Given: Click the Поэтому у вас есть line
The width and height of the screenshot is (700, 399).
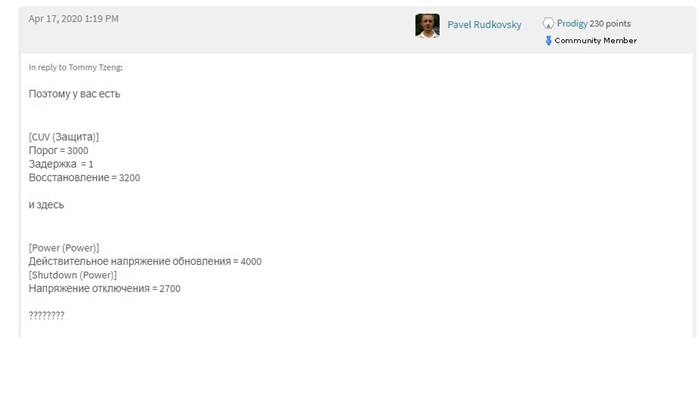Looking at the screenshot, I should coord(75,94).
